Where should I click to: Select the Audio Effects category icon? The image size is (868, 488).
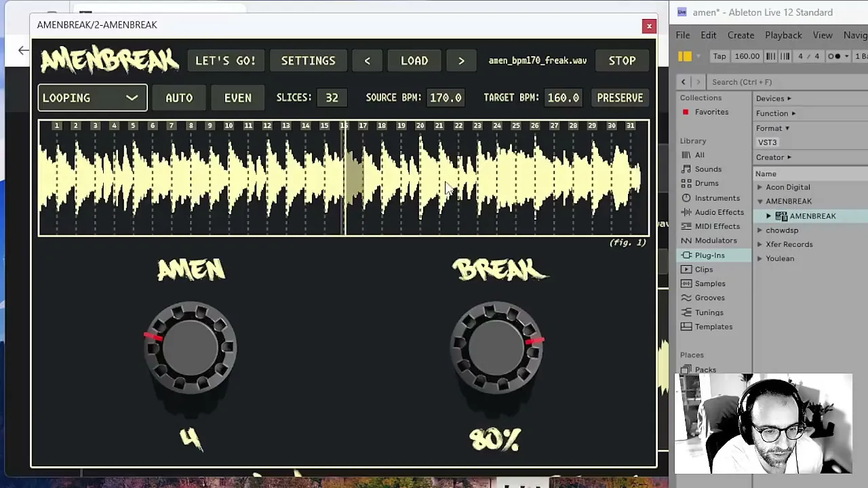point(686,212)
